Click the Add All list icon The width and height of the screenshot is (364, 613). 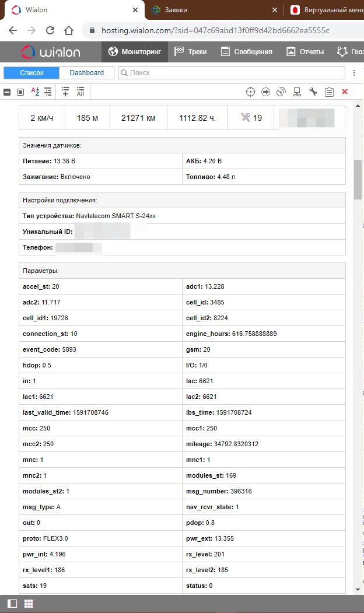click(x=80, y=92)
